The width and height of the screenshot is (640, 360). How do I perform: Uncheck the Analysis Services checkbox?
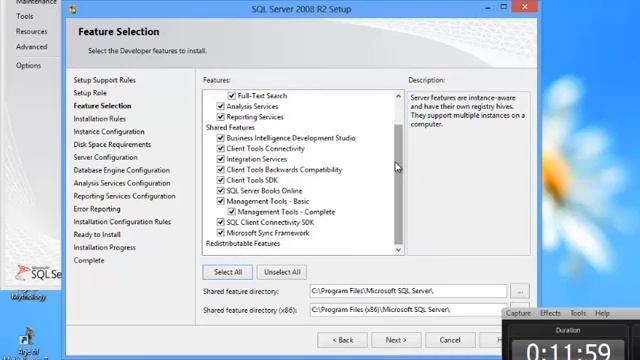[x=220, y=106]
